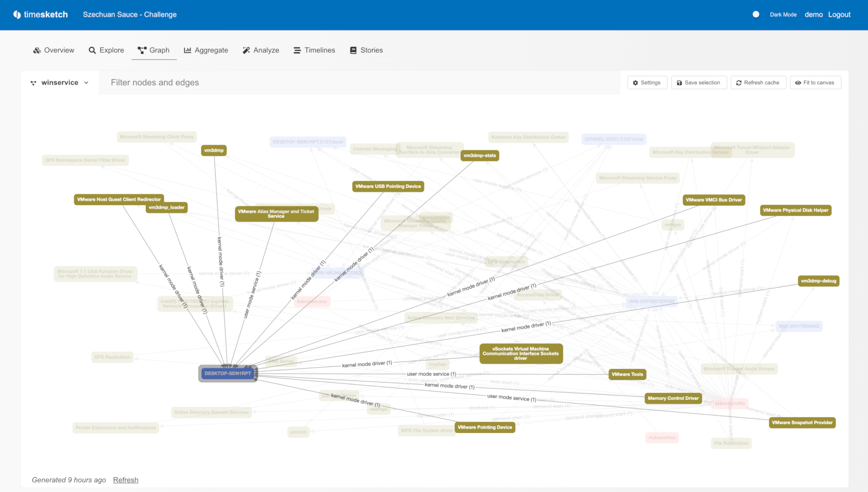Click the Refresh cache arrows icon
The height and width of the screenshot is (492, 868).
point(739,83)
